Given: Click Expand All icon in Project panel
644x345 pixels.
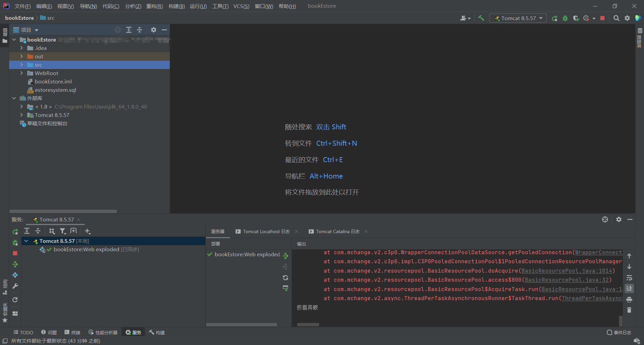Looking at the screenshot, I should point(129,30).
